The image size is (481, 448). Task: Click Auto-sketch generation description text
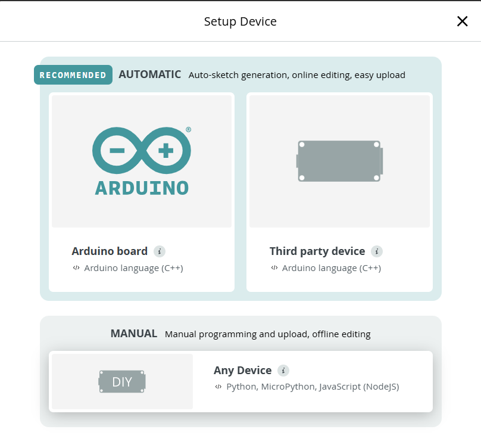click(x=296, y=75)
